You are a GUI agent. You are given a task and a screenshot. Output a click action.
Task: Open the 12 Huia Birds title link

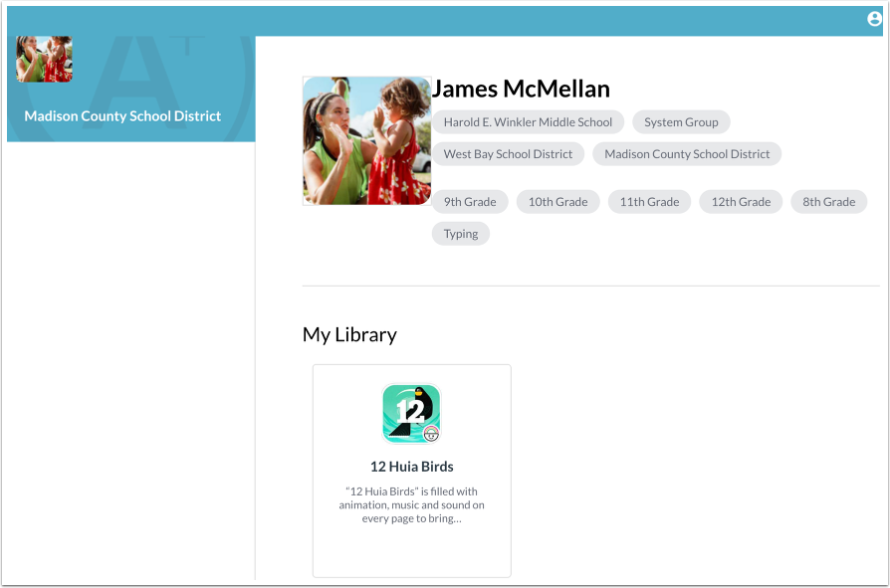pos(411,466)
